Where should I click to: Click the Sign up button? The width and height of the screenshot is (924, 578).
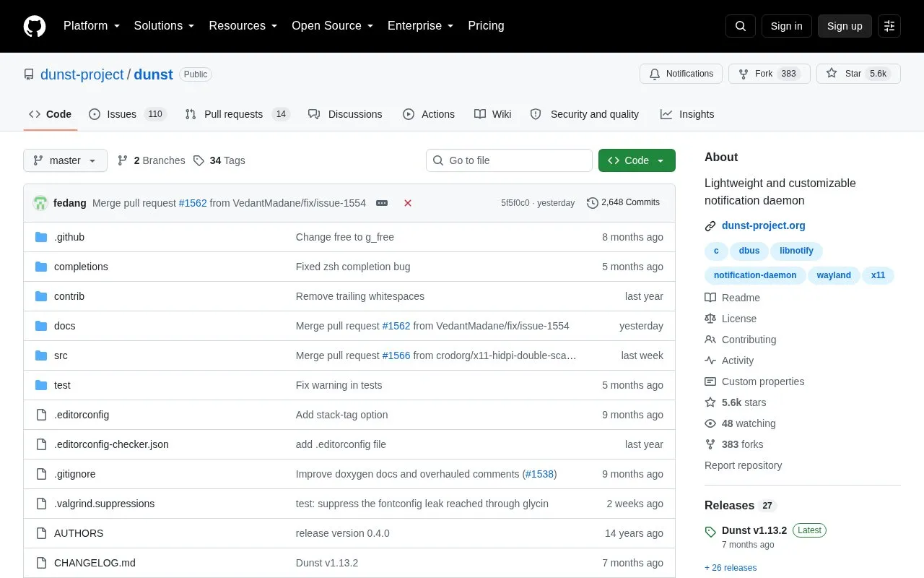pos(845,26)
